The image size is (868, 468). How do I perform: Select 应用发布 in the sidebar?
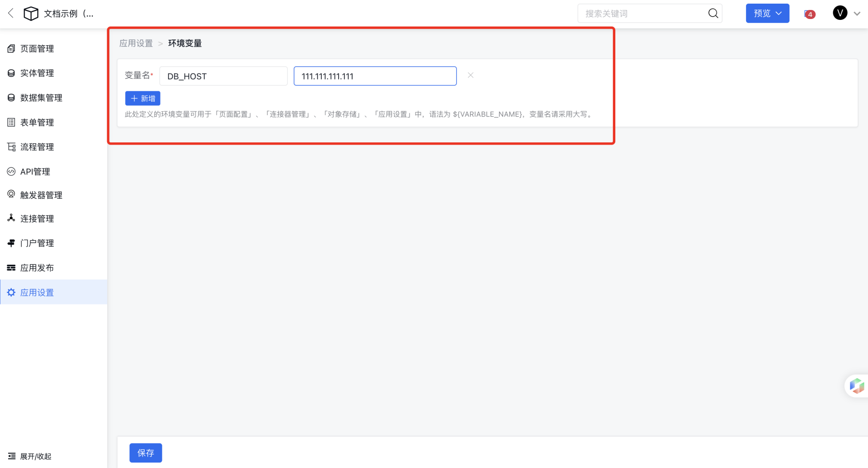click(x=38, y=267)
